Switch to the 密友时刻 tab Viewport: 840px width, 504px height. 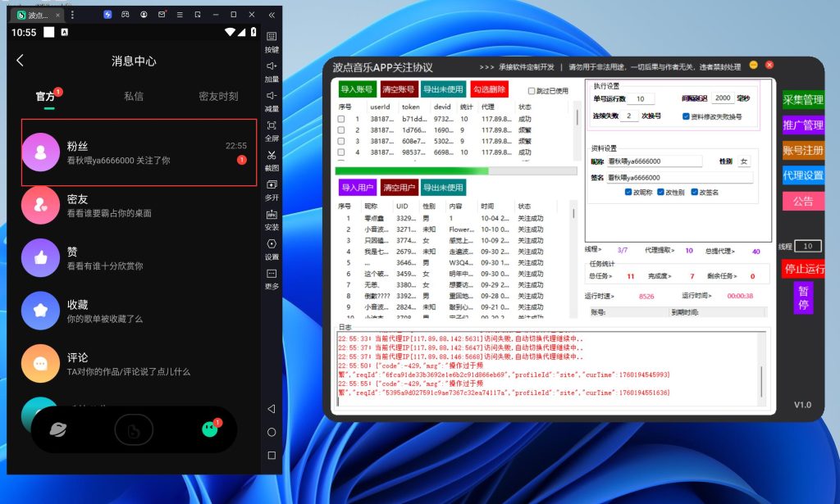coord(218,96)
